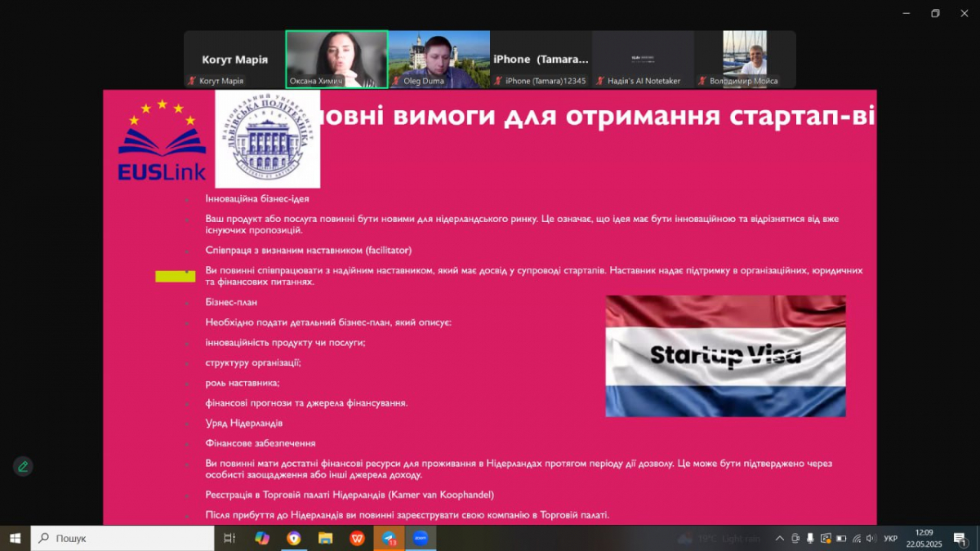Click the purple shield browser icon in taskbar
This screenshot has height=551, width=980.
pyautogui.click(x=295, y=539)
